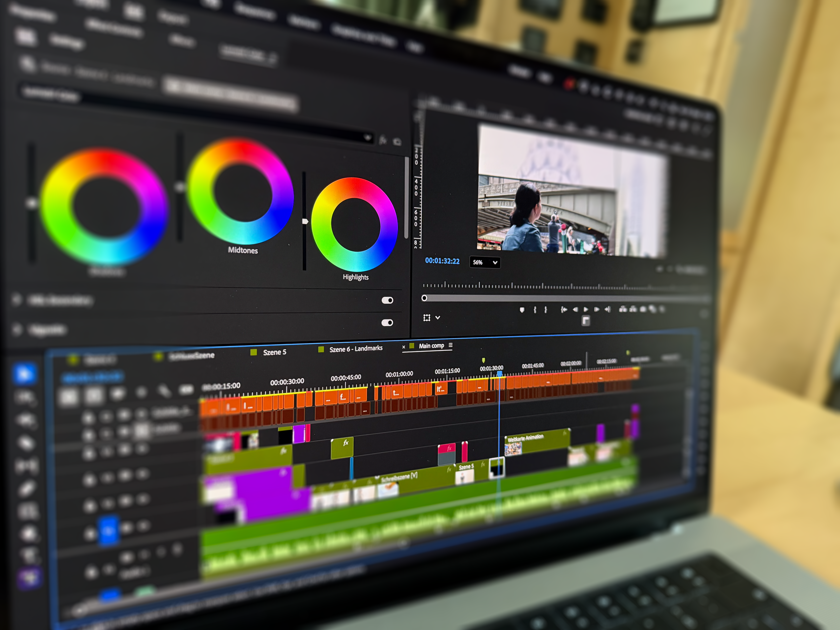Click the Mark Out bracket icon
The image size is (840, 630).
tap(546, 309)
